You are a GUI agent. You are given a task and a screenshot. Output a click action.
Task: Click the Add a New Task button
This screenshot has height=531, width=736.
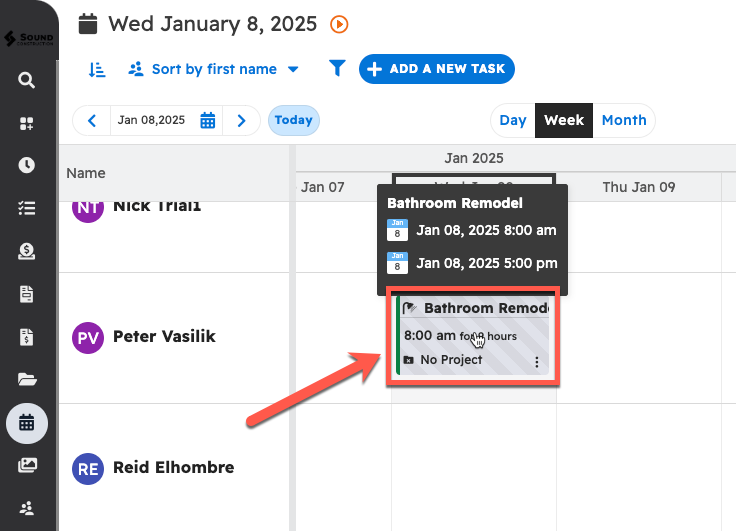point(437,69)
